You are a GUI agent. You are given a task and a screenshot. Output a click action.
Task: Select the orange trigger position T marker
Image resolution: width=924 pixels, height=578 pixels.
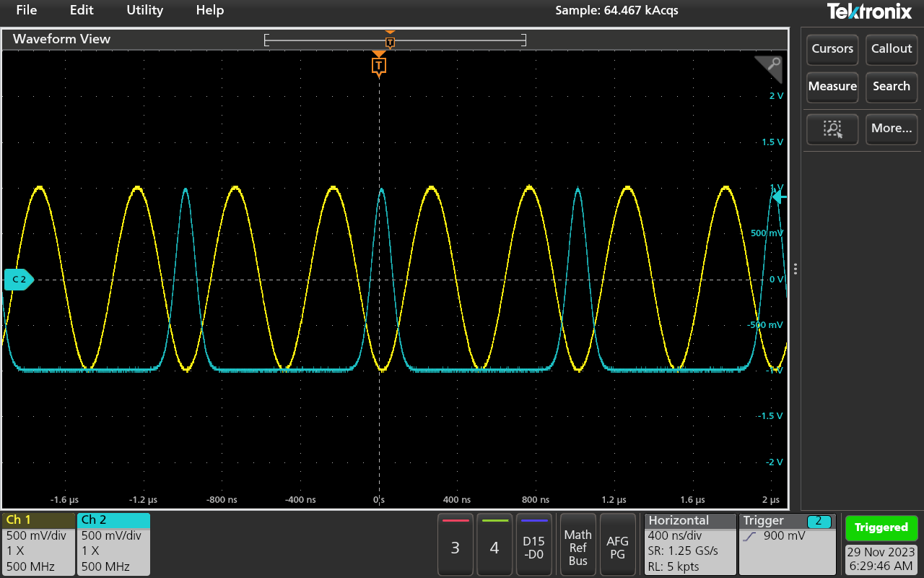[x=379, y=66]
